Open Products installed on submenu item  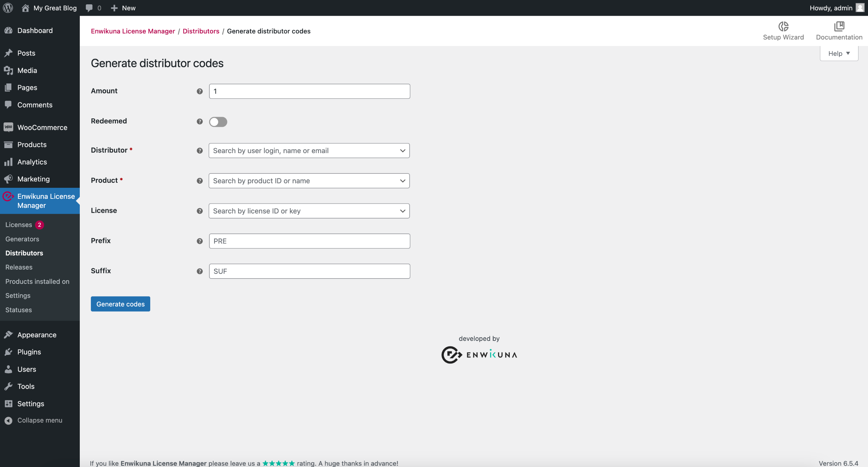point(37,281)
